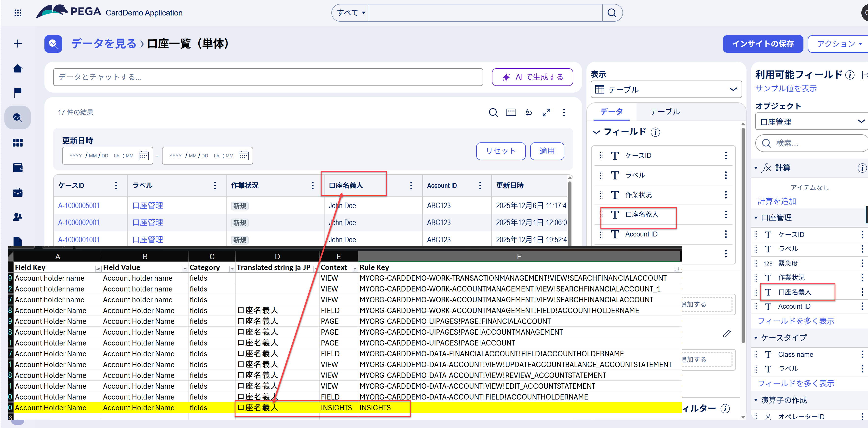Screen dimensions: 868x428
Task: Click the インサイトの保存 button
Action: click(x=762, y=43)
